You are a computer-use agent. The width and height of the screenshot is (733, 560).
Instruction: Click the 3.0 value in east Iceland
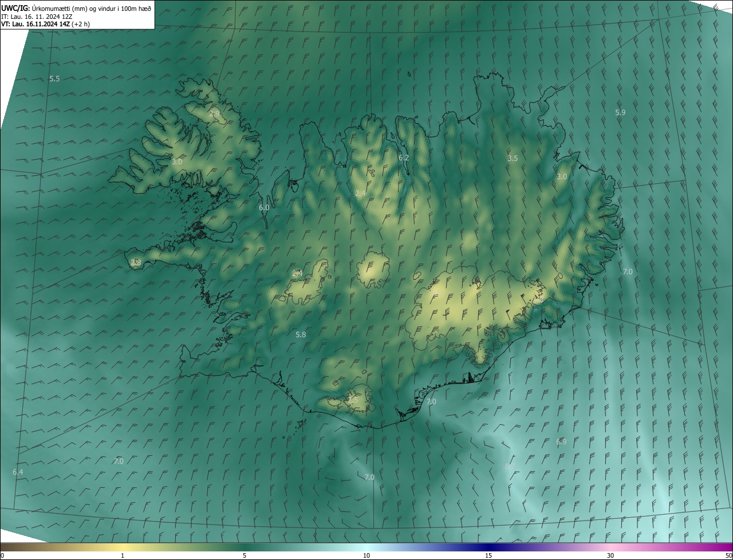pos(562,177)
